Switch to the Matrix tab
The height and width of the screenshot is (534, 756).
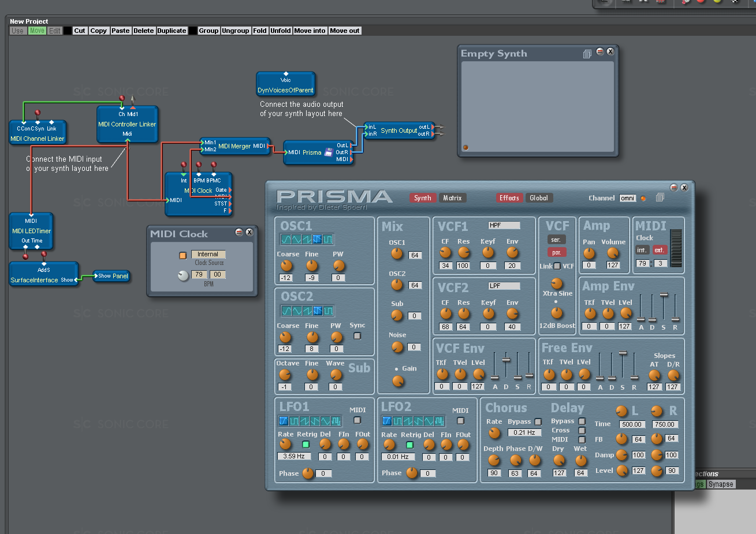point(453,197)
